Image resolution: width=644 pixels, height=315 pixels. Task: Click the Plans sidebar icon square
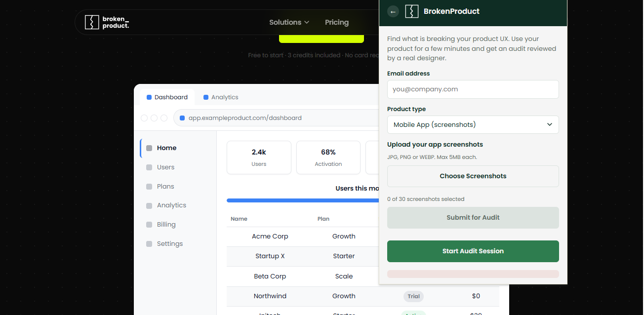pyautogui.click(x=149, y=187)
